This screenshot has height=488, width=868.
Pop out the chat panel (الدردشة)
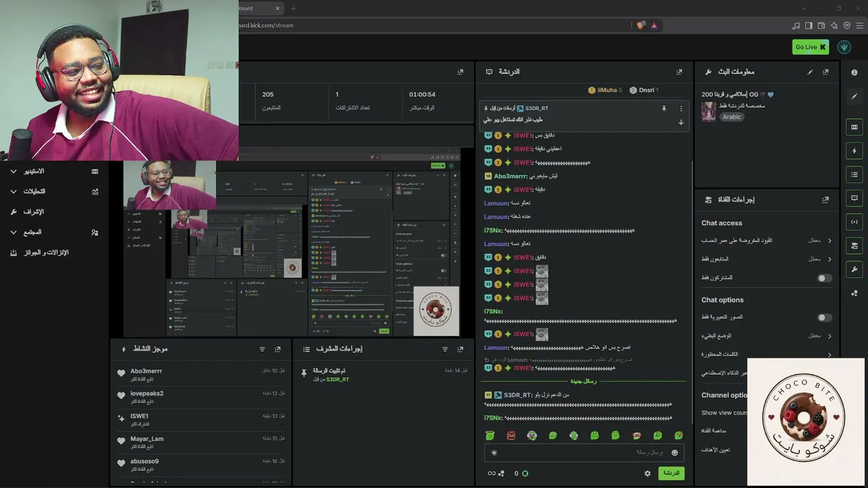tap(679, 72)
